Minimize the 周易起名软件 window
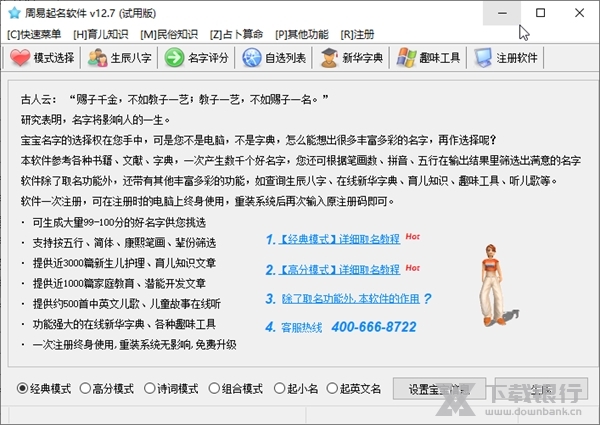The height and width of the screenshot is (425, 600). (x=502, y=13)
